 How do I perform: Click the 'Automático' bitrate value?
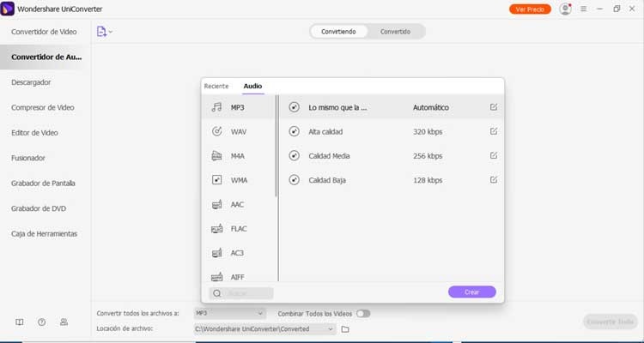(x=431, y=107)
